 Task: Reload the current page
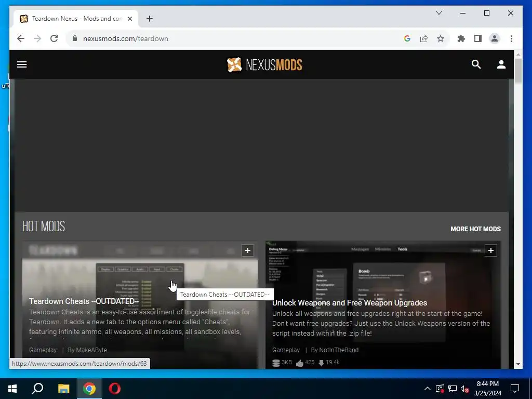click(54, 38)
